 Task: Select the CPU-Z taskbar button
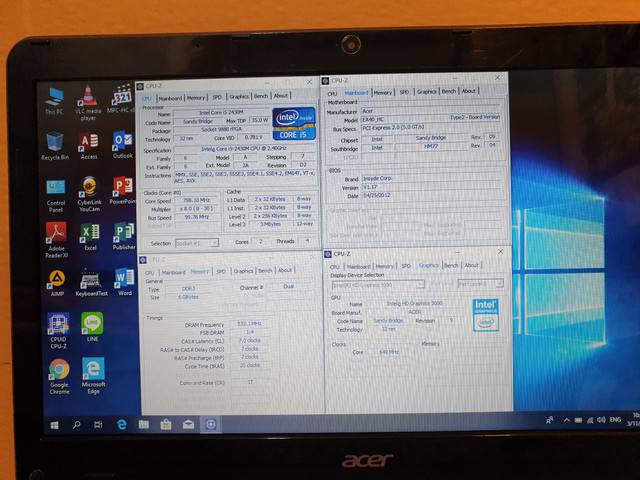[211, 424]
